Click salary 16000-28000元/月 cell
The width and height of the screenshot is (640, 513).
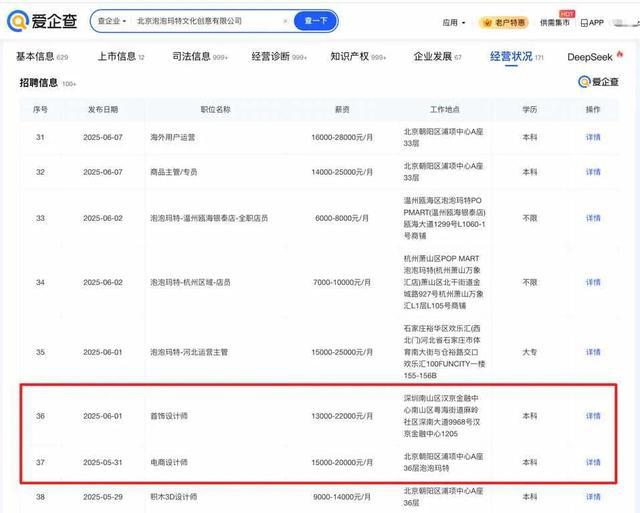click(x=342, y=137)
